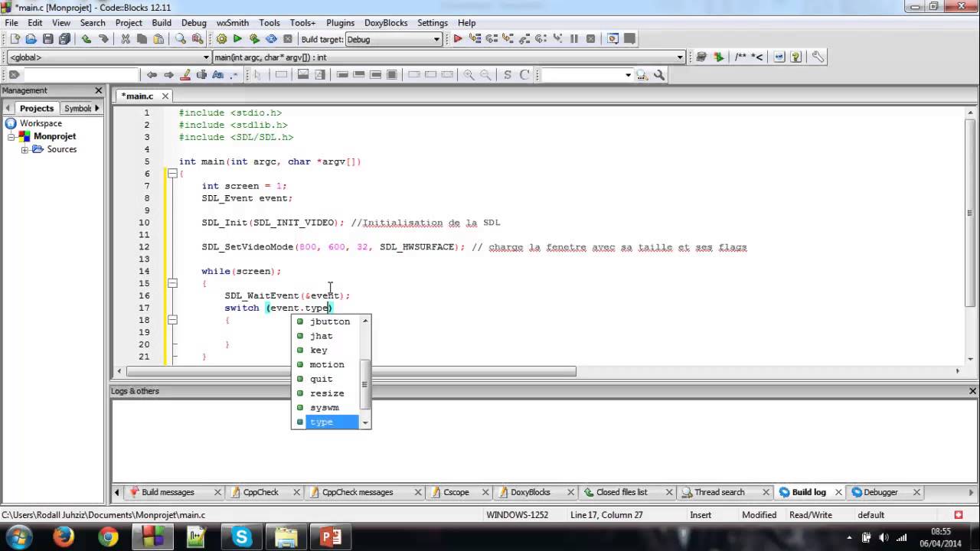Undo the last edit with green arrow
Viewport: 980px width, 551px height.
click(x=86, y=39)
